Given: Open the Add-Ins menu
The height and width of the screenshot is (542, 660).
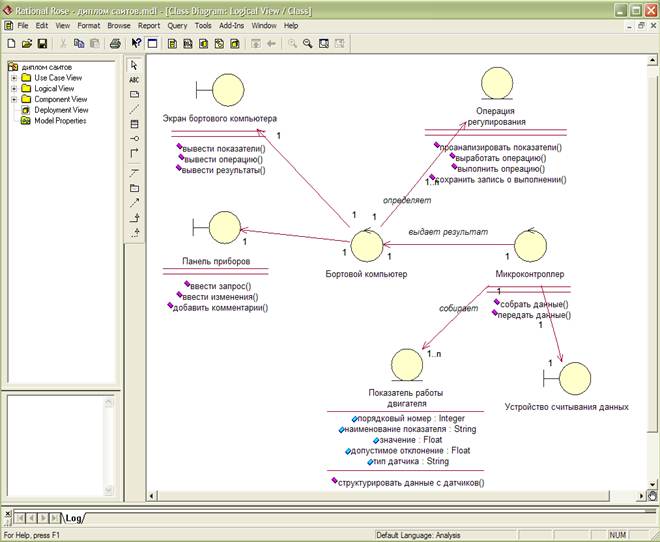Looking at the screenshot, I should (232, 26).
